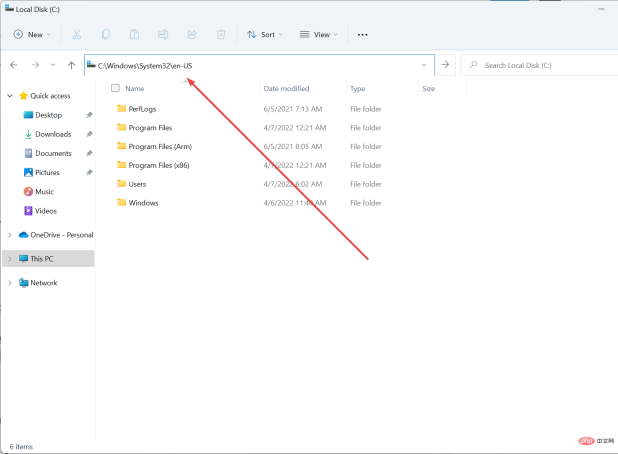Screen dimensions: 618x454
Task: Select the Program Files (x86) folder name
Action: pos(159,165)
